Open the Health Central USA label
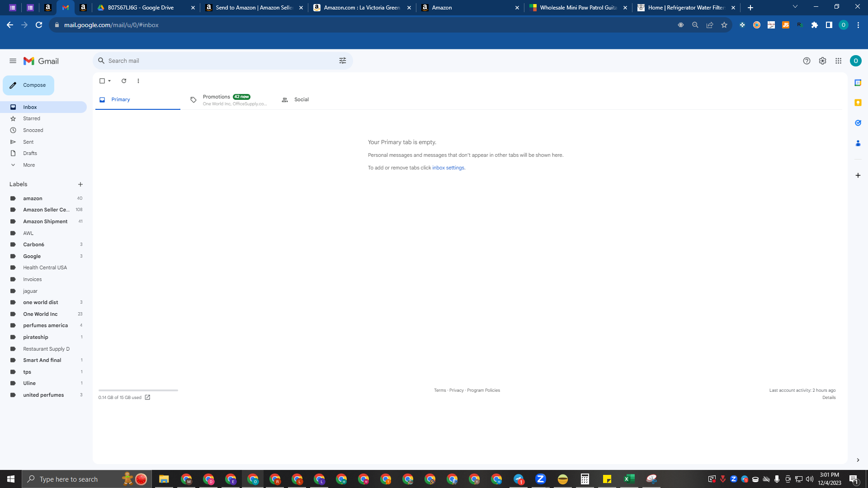868x488 pixels. 43,268
